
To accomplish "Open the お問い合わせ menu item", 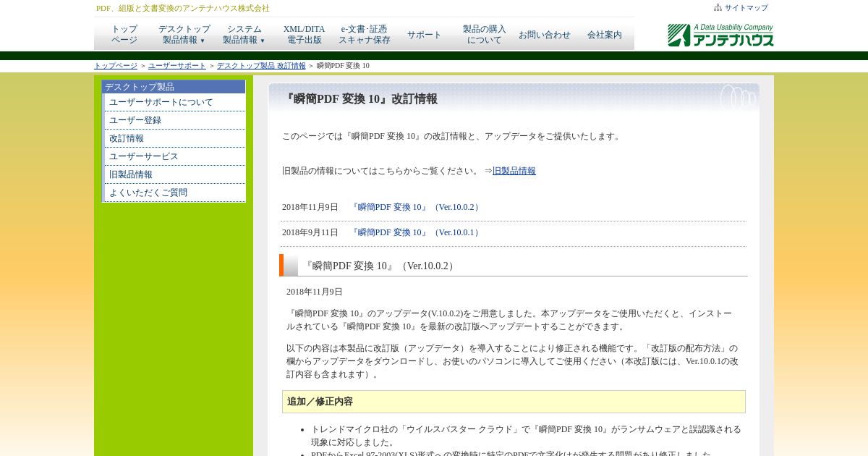I will [x=545, y=35].
